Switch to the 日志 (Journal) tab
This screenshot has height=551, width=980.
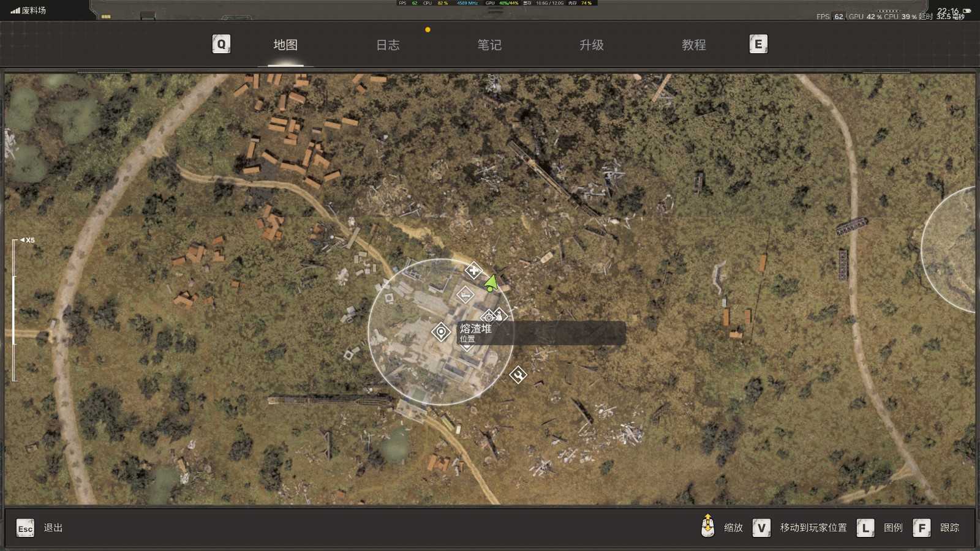click(388, 45)
